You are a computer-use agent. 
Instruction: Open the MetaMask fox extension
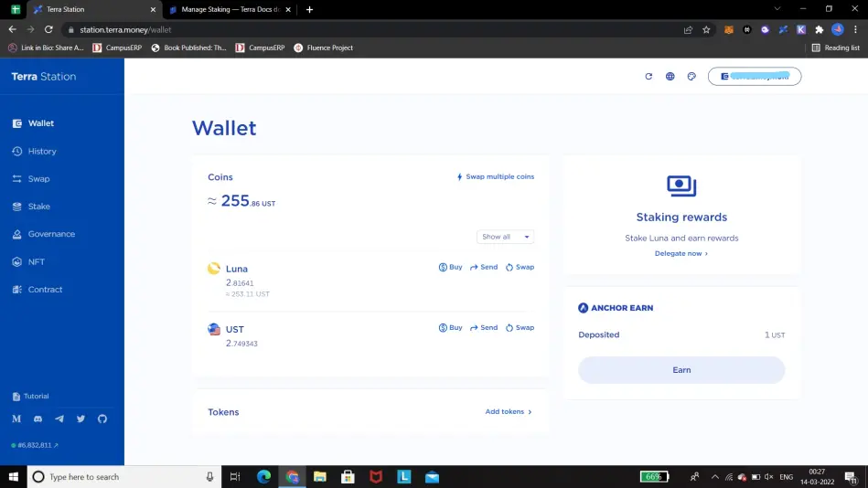coord(728,30)
